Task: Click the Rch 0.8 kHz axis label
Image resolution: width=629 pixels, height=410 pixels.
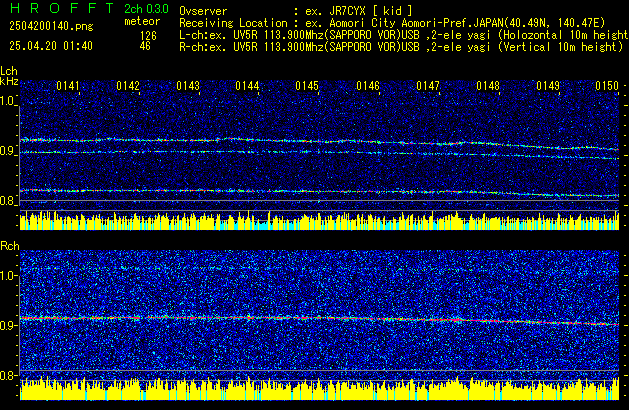Action: click(x=8, y=375)
